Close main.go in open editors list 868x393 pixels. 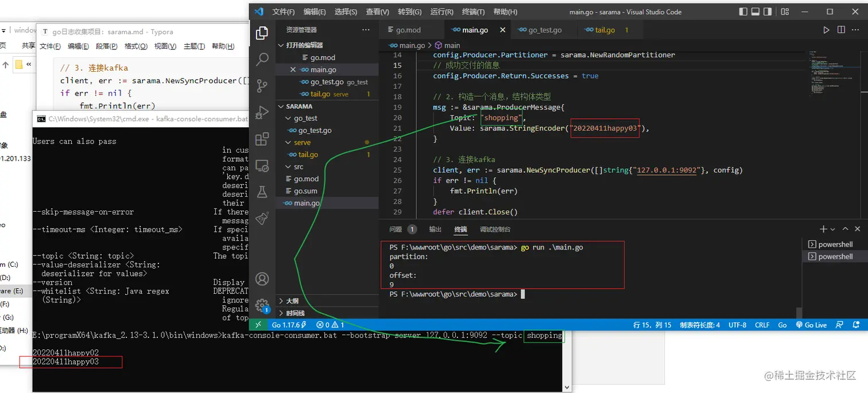[x=293, y=69]
